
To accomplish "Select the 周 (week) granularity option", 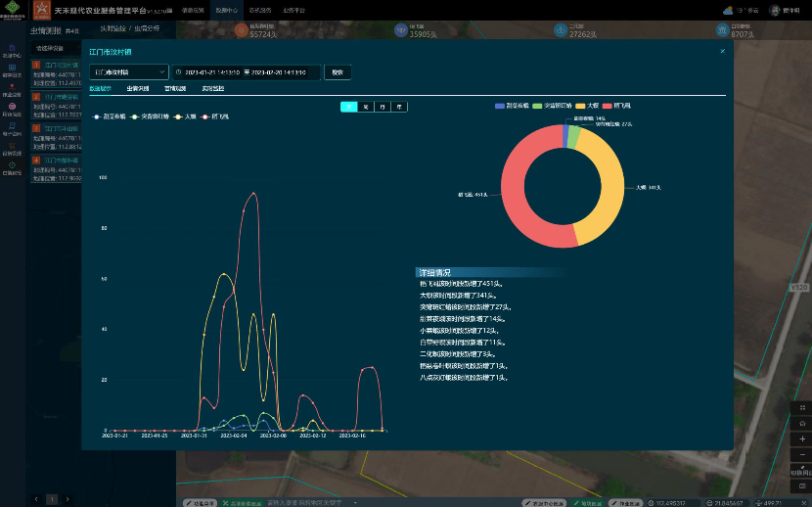I will tap(366, 107).
